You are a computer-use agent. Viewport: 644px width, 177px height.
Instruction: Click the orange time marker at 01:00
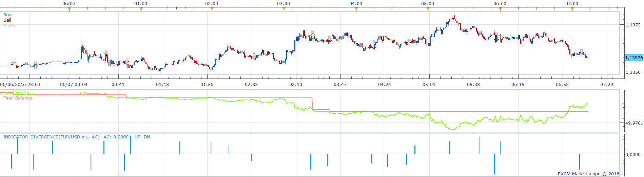[x=141, y=9]
